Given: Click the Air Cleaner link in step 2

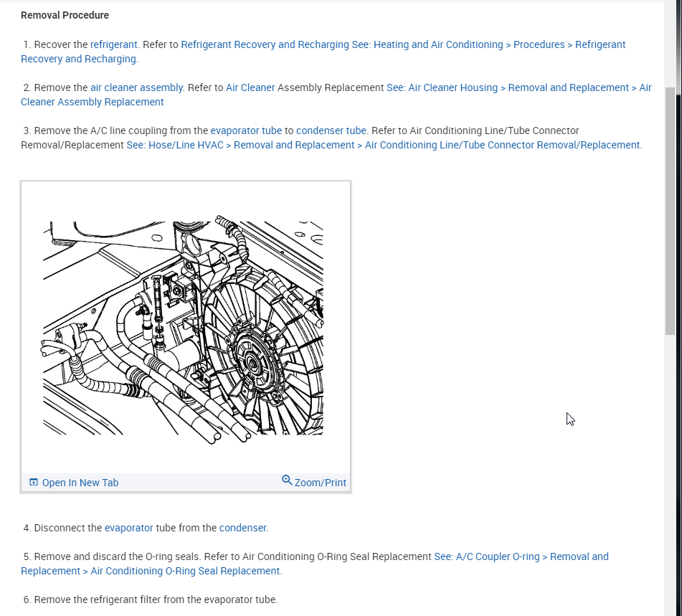Looking at the screenshot, I should pos(250,88).
